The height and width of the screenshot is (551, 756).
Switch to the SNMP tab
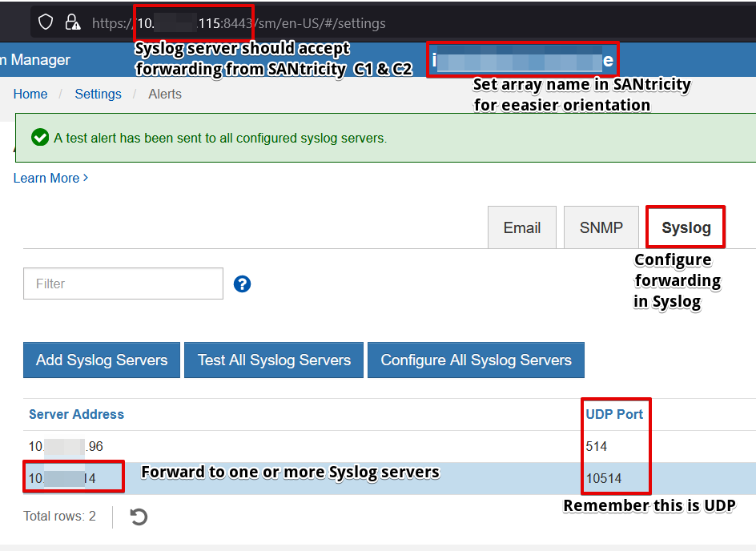(x=601, y=227)
